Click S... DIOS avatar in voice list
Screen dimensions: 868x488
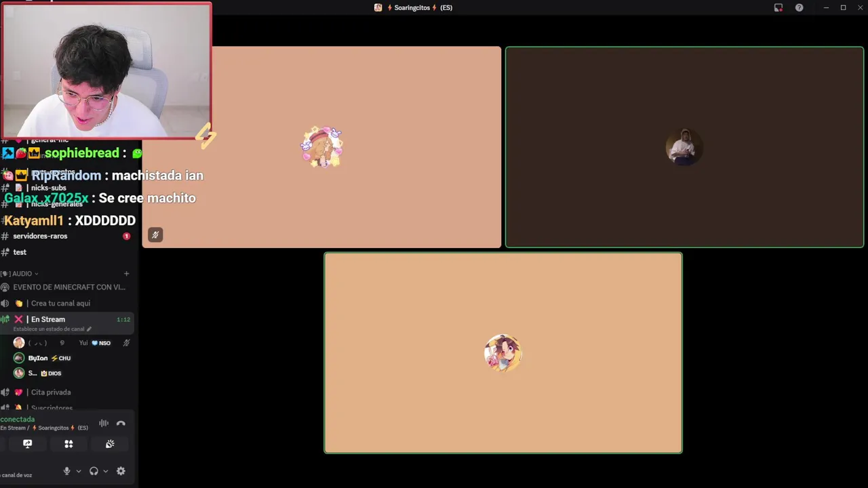[x=19, y=373]
